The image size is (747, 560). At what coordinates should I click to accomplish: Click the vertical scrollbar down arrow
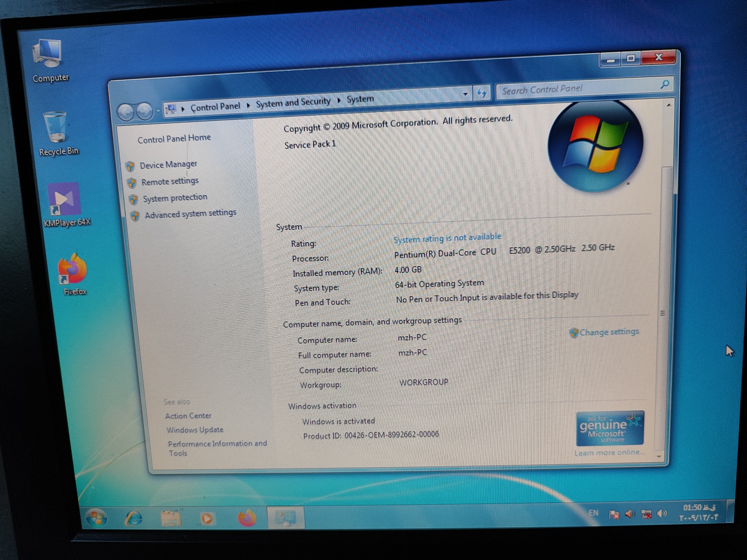click(659, 456)
